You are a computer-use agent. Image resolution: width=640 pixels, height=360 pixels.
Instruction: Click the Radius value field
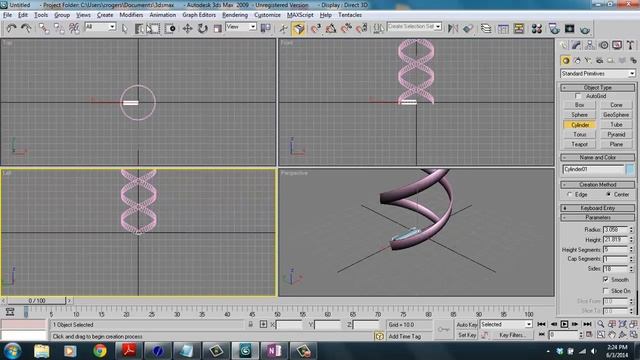pos(615,229)
